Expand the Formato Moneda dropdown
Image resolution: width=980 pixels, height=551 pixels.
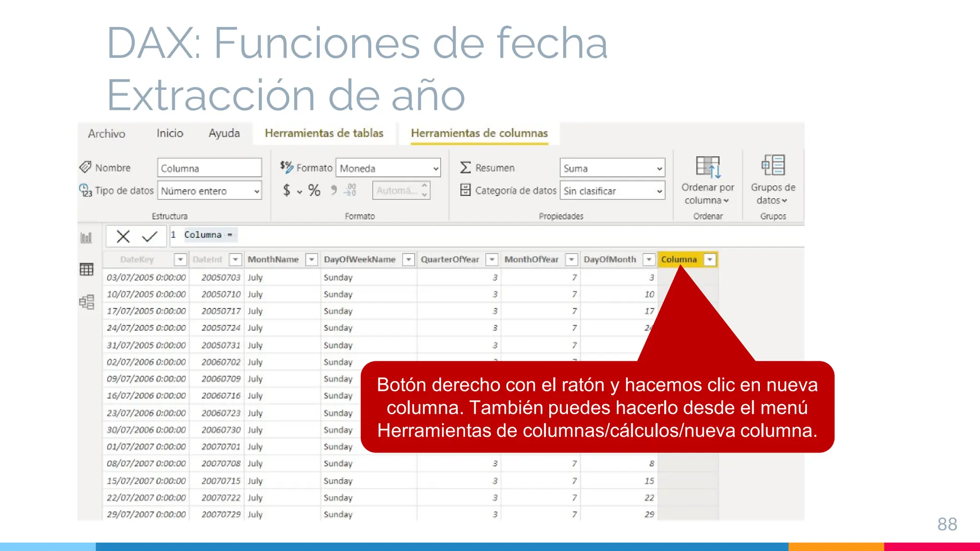tap(435, 168)
